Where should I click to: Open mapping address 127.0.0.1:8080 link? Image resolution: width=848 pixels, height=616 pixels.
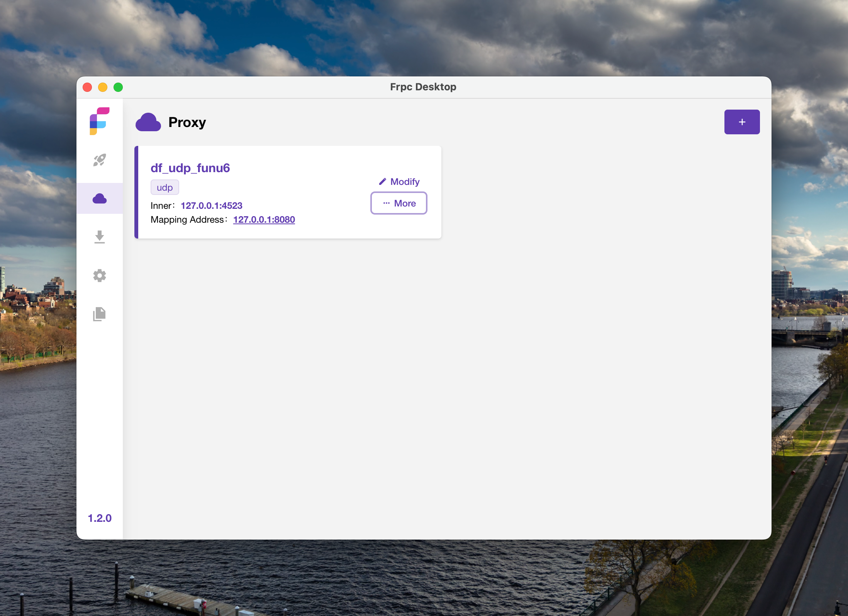click(x=264, y=220)
